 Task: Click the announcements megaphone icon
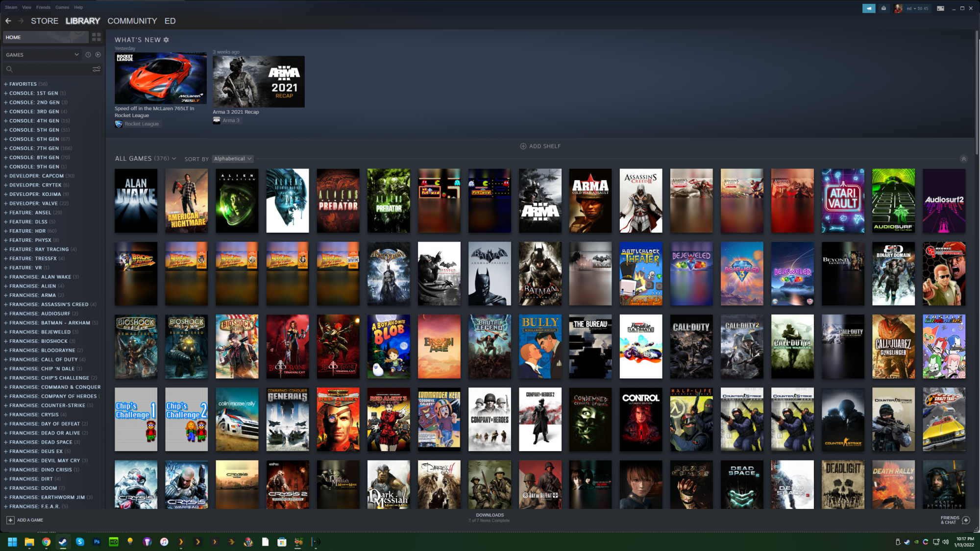coord(869,8)
